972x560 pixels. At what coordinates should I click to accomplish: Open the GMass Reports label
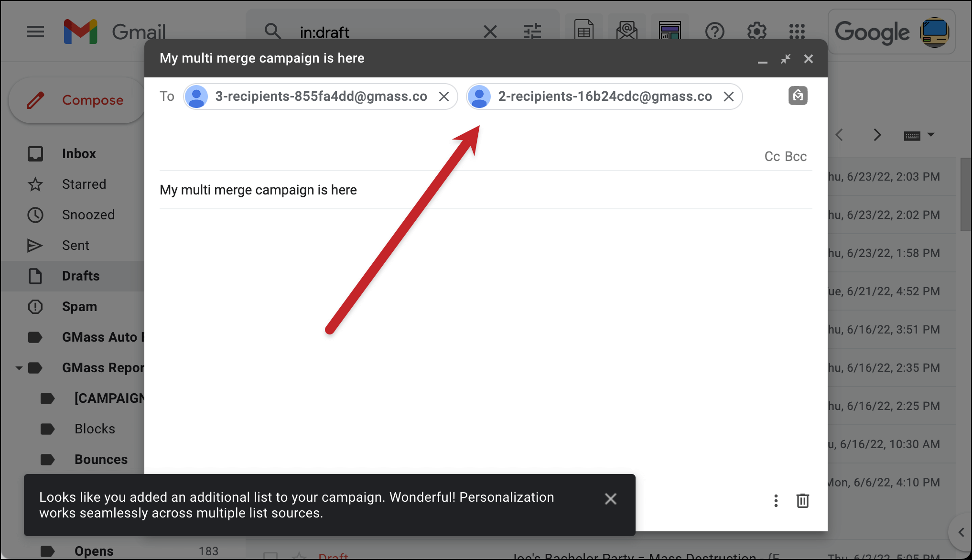103,368
